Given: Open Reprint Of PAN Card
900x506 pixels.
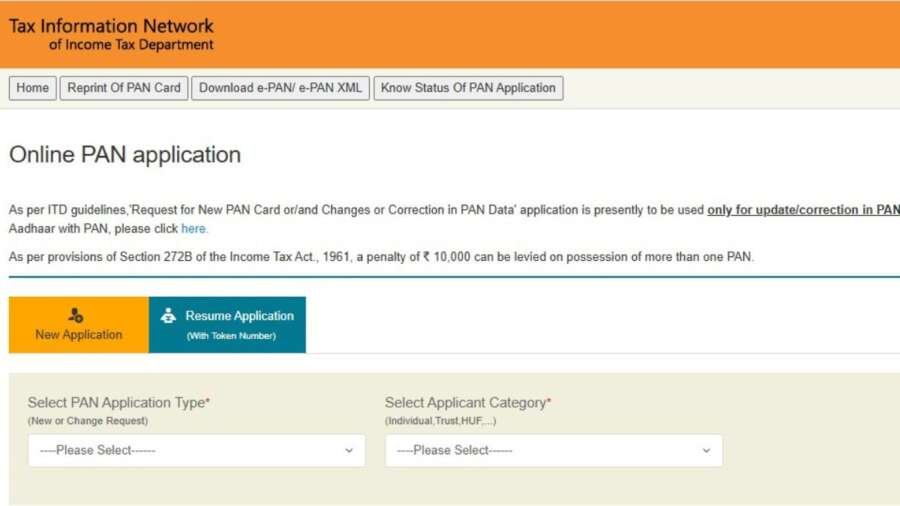Looking at the screenshot, I should tap(124, 88).
